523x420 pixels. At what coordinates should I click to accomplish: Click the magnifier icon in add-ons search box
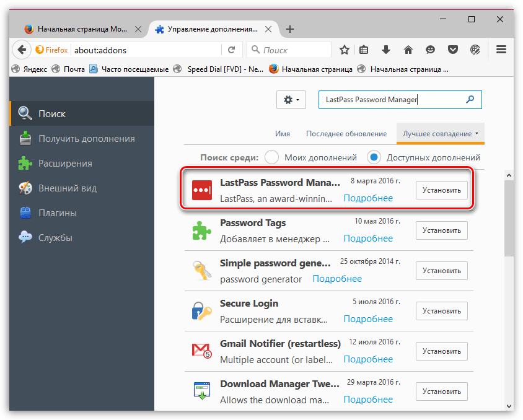[470, 99]
